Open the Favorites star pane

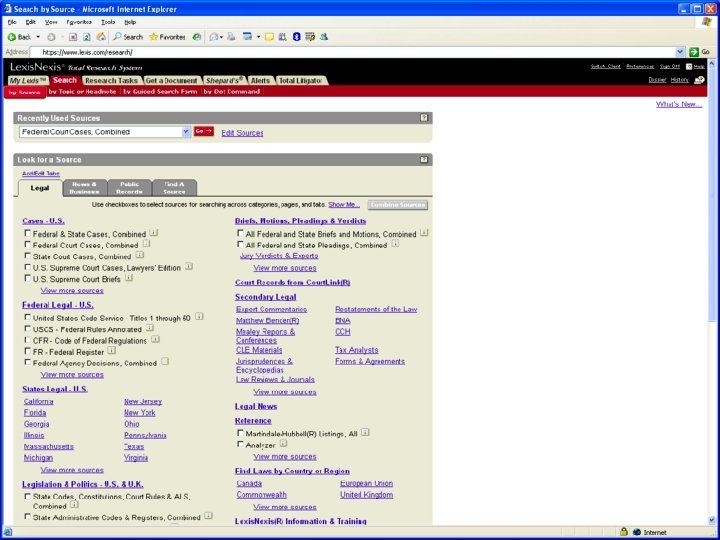tap(167, 37)
